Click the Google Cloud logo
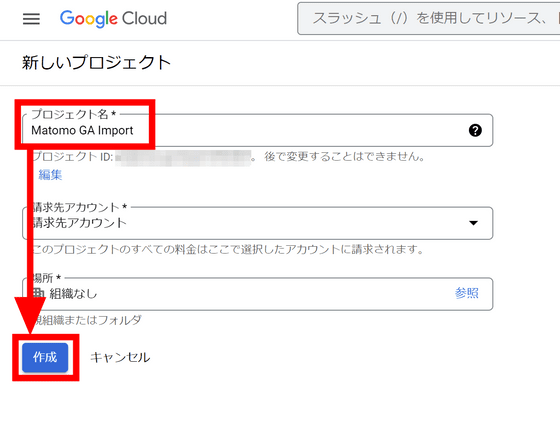The height and width of the screenshot is (424, 560). (114, 19)
